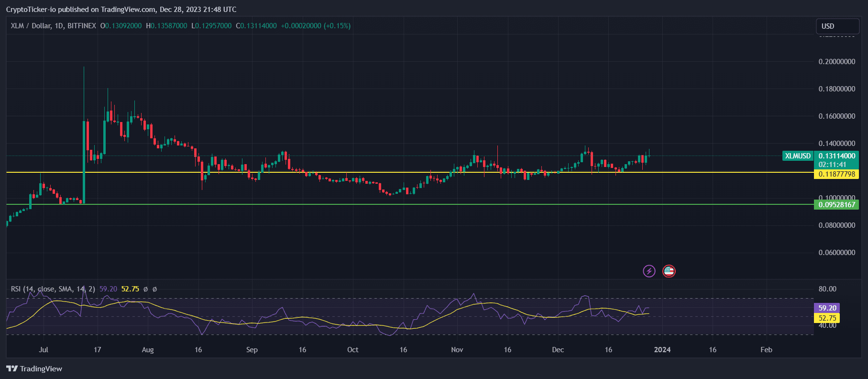Click the Feb label on time axis
868x379 pixels.
[766, 350]
